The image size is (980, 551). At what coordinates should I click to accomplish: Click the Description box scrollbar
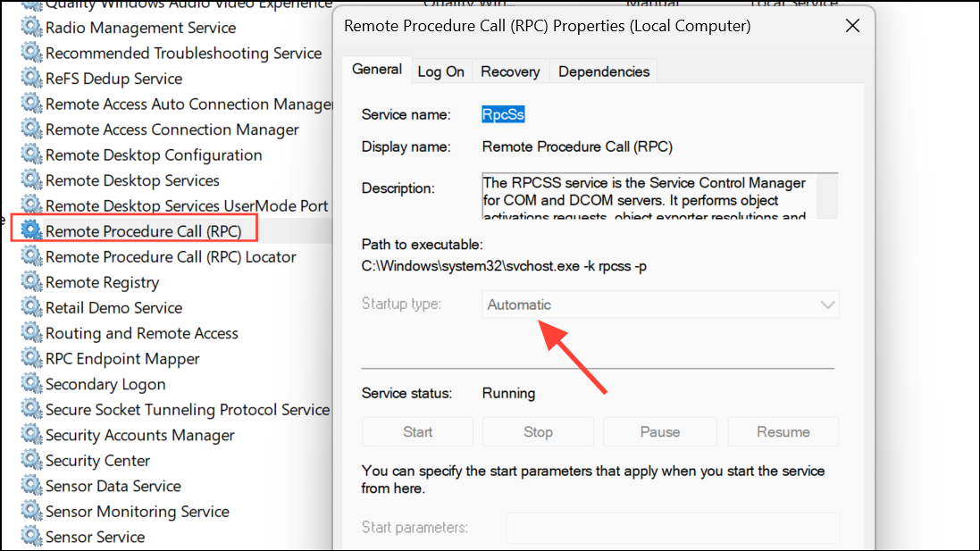point(827,196)
